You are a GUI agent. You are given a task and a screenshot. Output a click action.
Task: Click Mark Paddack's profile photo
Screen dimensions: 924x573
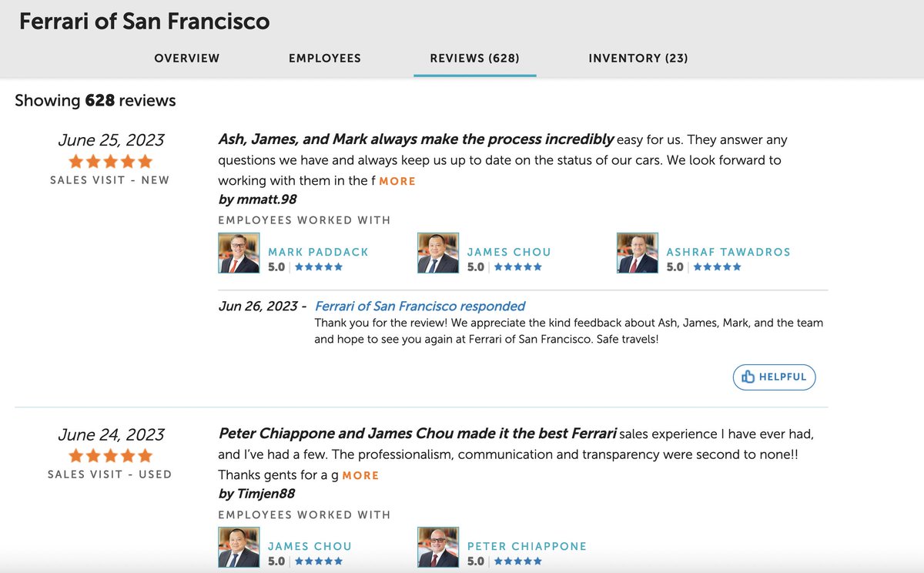point(239,253)
